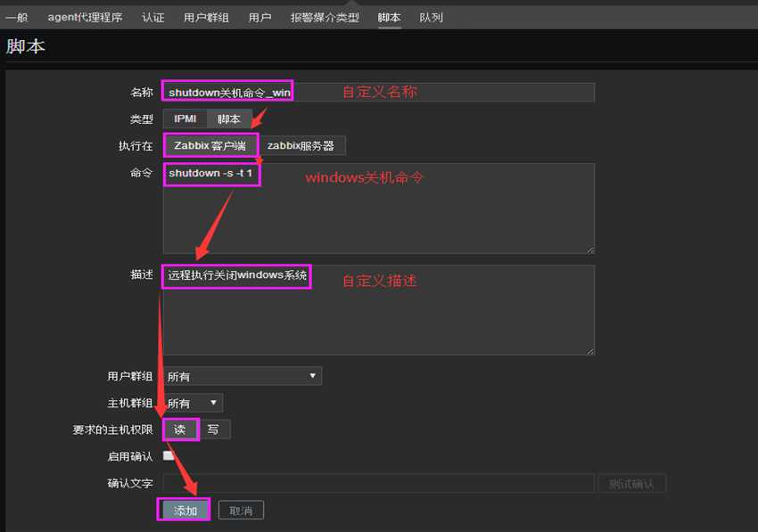Click the 确认文字 input field

click(378, 483)
